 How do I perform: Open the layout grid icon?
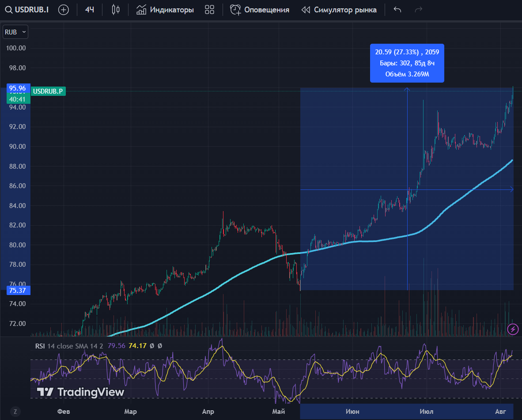click(x=209, y=9)
